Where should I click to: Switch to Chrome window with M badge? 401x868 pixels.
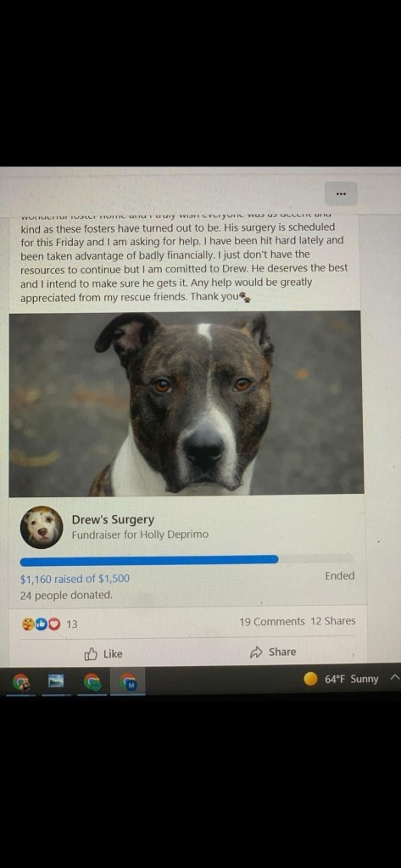pyautogui.click(x=128, y=682)
